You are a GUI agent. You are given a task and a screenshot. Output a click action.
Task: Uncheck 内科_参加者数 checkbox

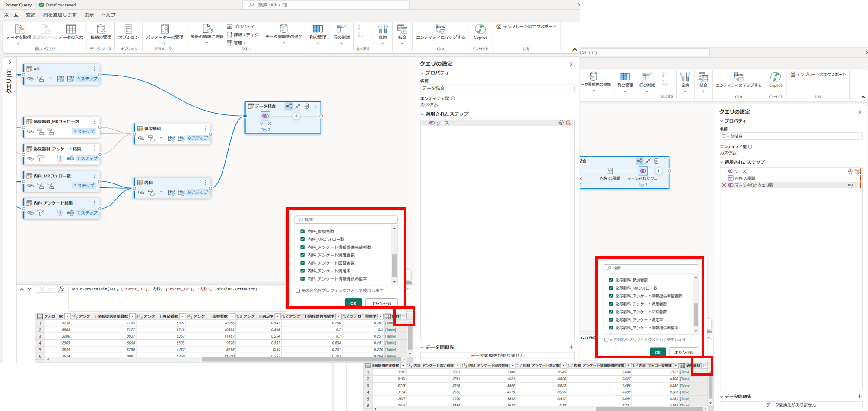[x=302, y=231]
